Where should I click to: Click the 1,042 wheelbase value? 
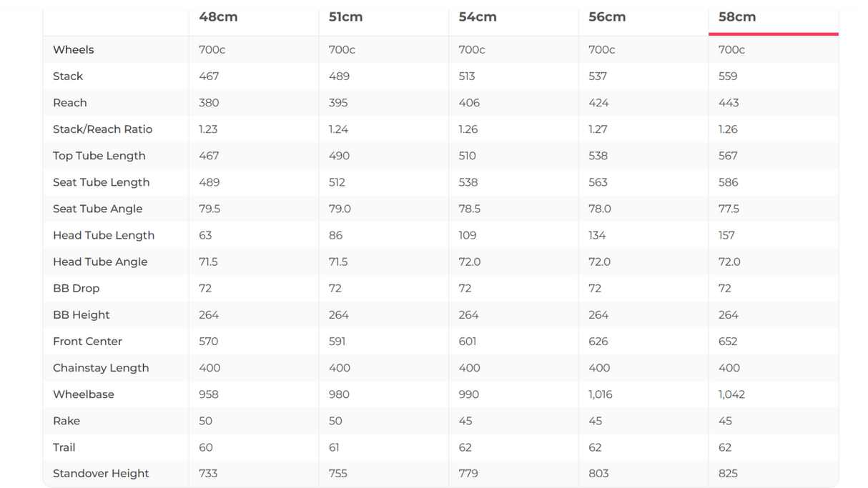(x=731, y=394)
